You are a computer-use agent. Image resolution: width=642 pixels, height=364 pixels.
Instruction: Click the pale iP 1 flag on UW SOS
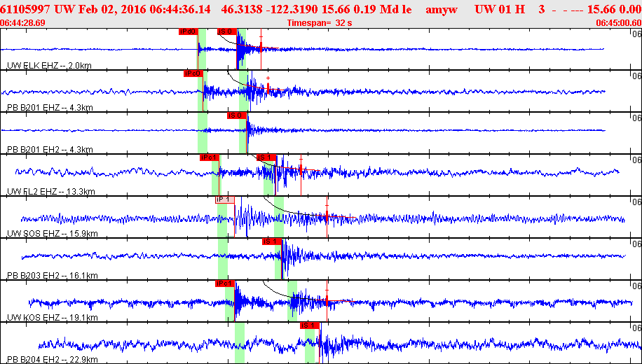click(224, 199)
